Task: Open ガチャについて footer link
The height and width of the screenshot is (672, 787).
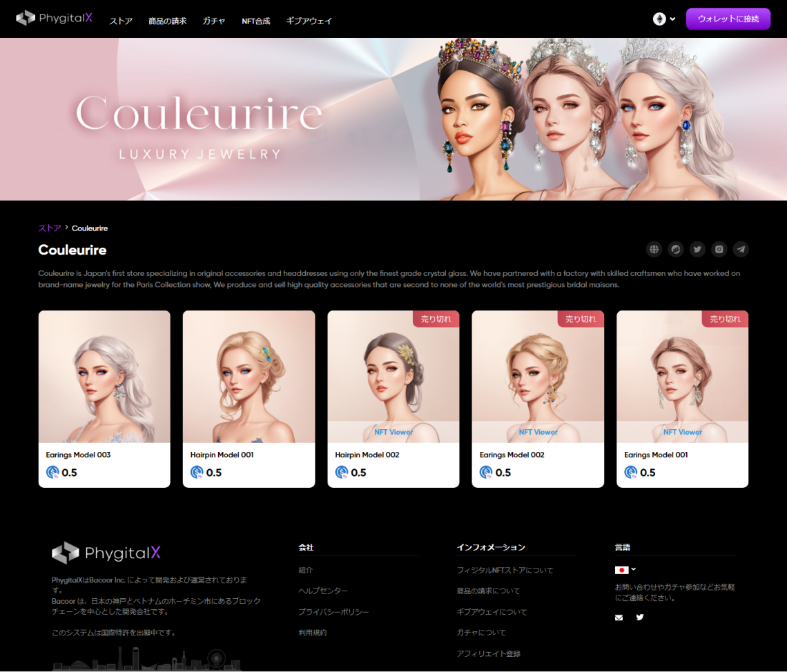Action: click(481, 633)
